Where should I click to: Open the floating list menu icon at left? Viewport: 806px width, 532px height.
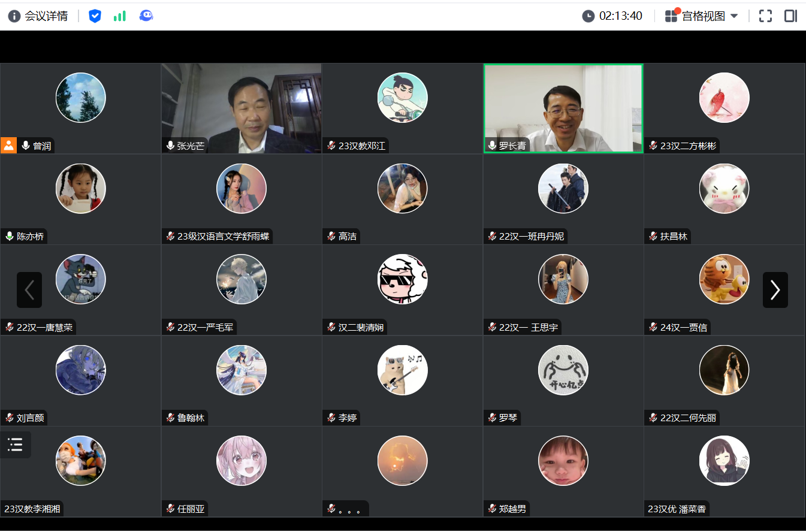(15, 445)
